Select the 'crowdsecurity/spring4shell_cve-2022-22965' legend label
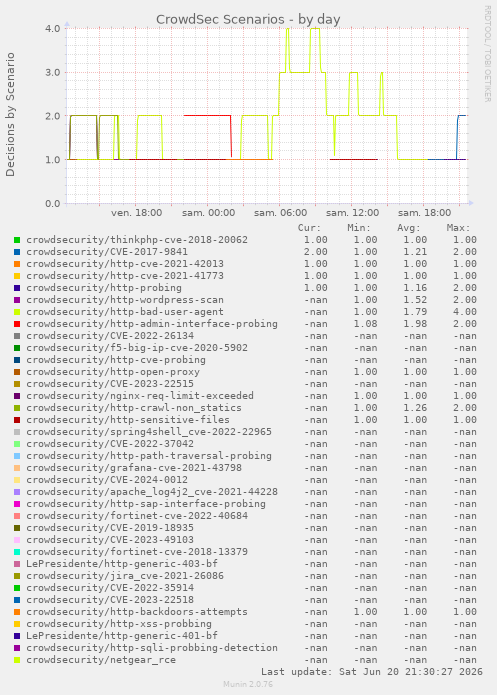 pos(149,432)
